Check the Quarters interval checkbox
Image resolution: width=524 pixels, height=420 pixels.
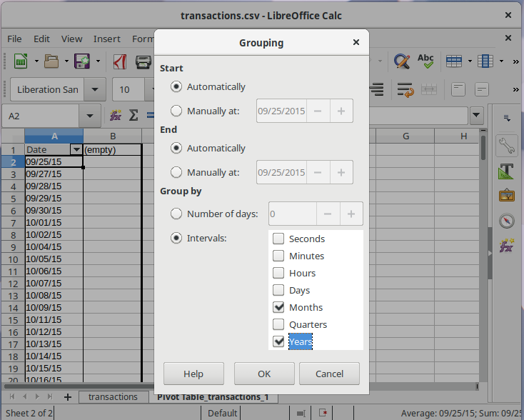click(278, 324)
